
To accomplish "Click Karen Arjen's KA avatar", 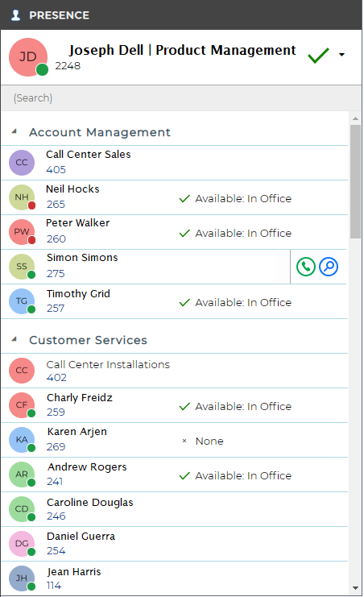I will click(22, 440).
